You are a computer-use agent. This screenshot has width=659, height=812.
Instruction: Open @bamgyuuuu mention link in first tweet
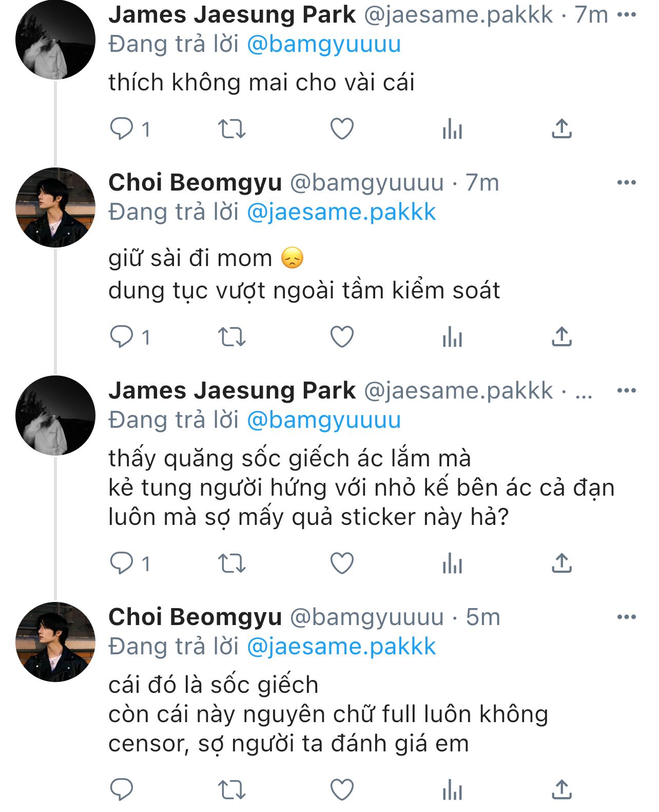pos(324,44)
